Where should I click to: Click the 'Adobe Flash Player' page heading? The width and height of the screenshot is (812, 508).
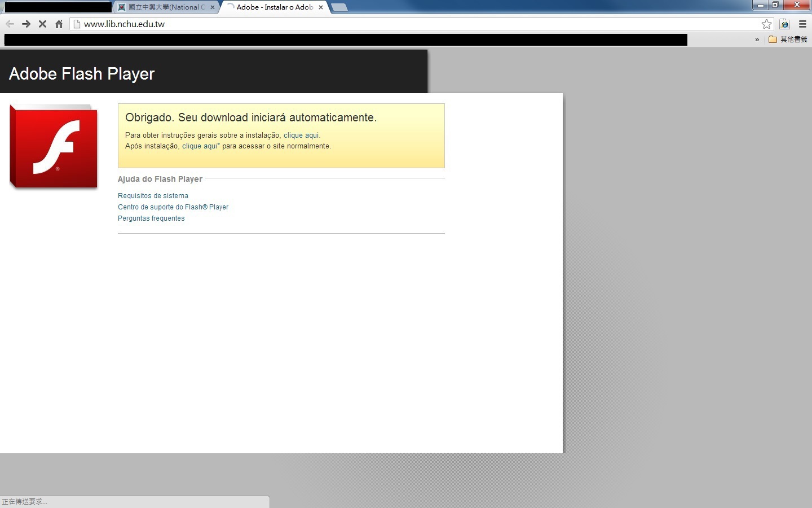click(x=82, y=74)
